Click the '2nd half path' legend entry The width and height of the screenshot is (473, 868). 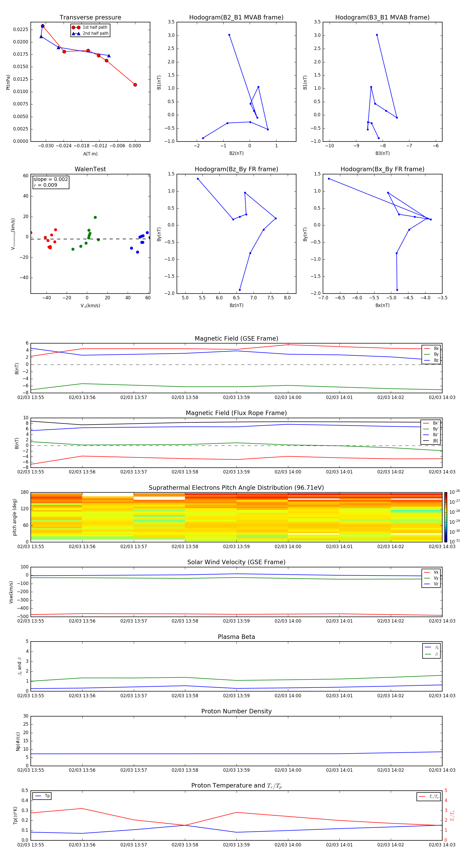point(90,33)
